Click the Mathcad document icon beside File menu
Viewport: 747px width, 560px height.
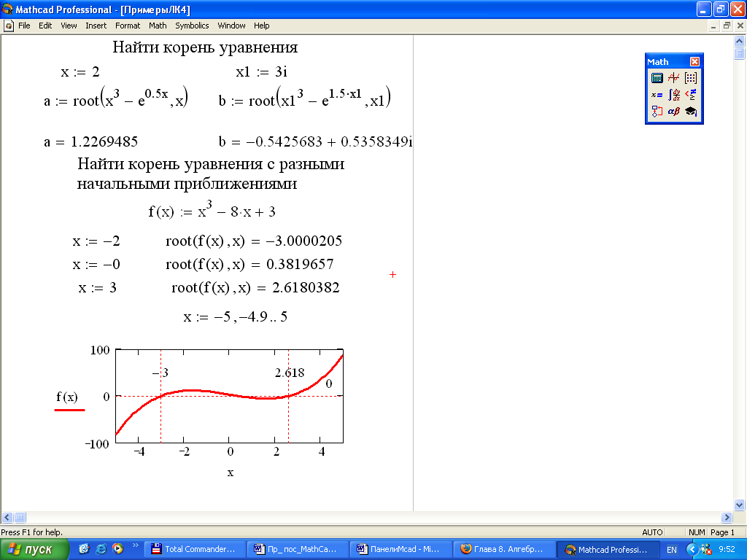click(x=9, y=26)
